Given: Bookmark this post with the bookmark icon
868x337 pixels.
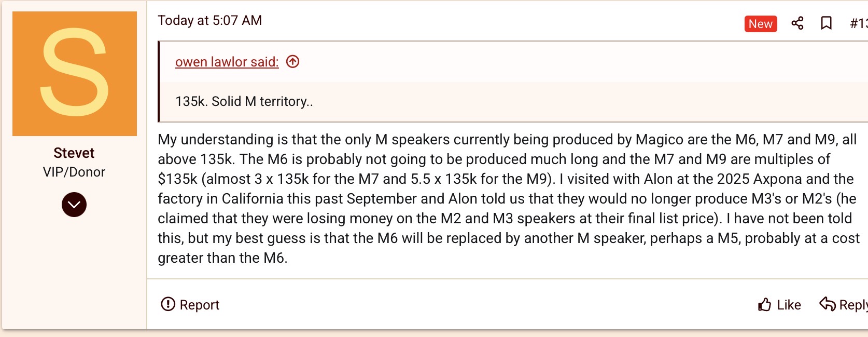Looking at the screenshot, I should [x=827, y=23].
